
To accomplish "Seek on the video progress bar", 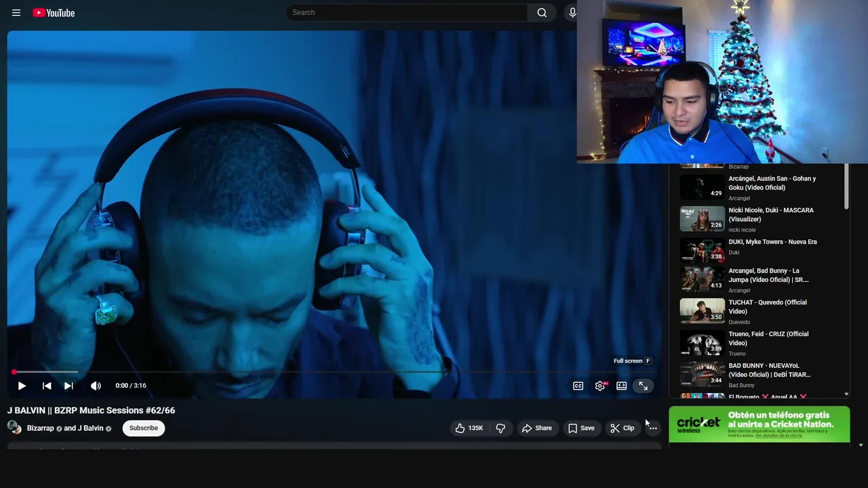I will (x=334, y=372).
